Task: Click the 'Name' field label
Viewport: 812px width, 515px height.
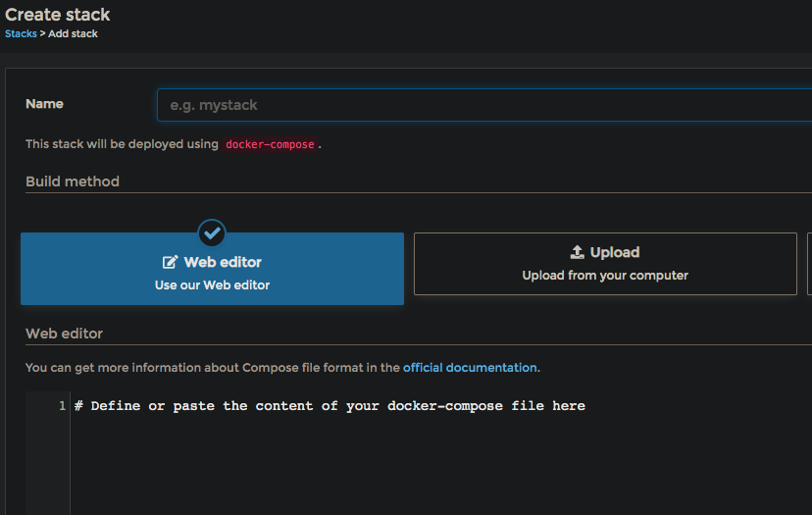Action: (44, 104)
